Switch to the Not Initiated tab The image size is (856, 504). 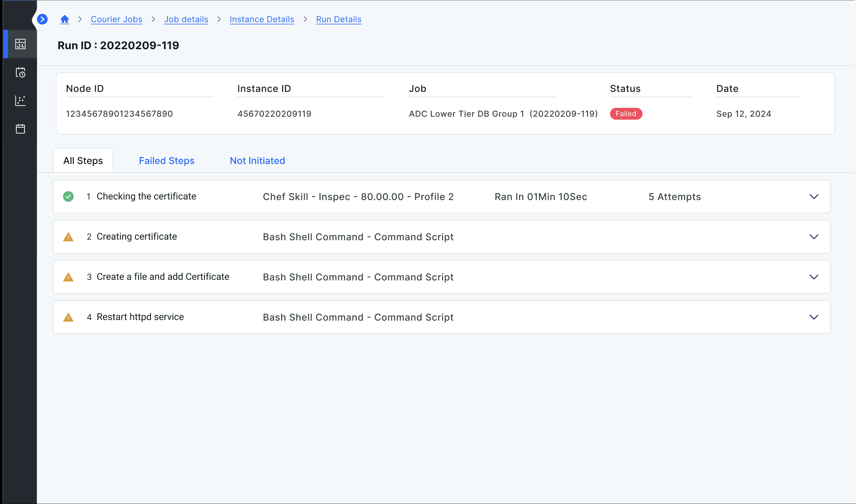[257, 161]
